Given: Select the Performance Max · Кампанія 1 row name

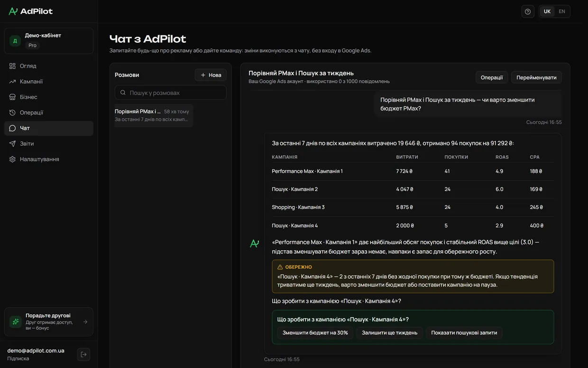Looking at the screenshot, I should click(x=307, y=171).
